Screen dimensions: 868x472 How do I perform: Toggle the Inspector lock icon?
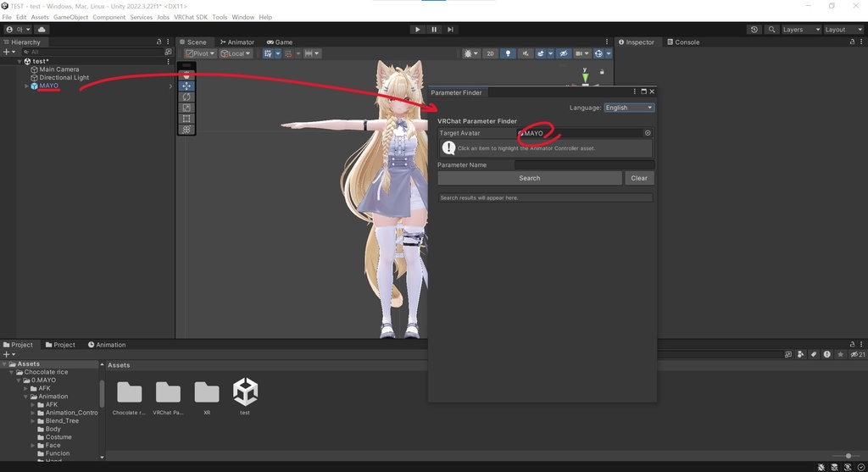[x=852, y=42]
